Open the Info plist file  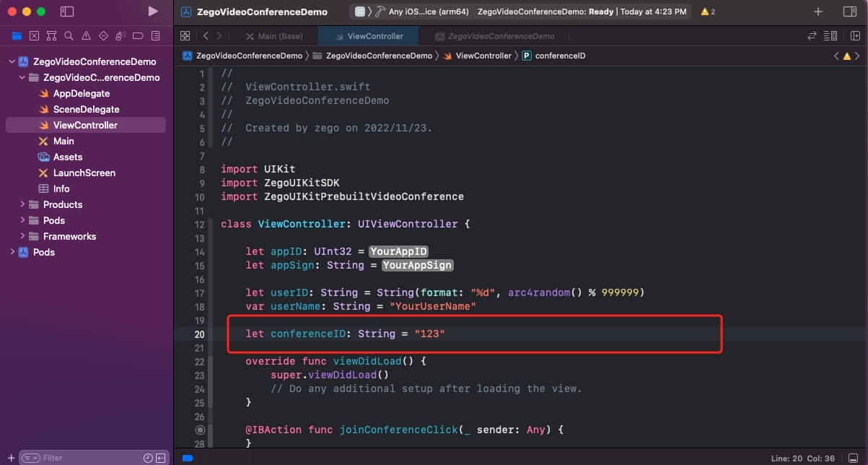pos(61,188)
